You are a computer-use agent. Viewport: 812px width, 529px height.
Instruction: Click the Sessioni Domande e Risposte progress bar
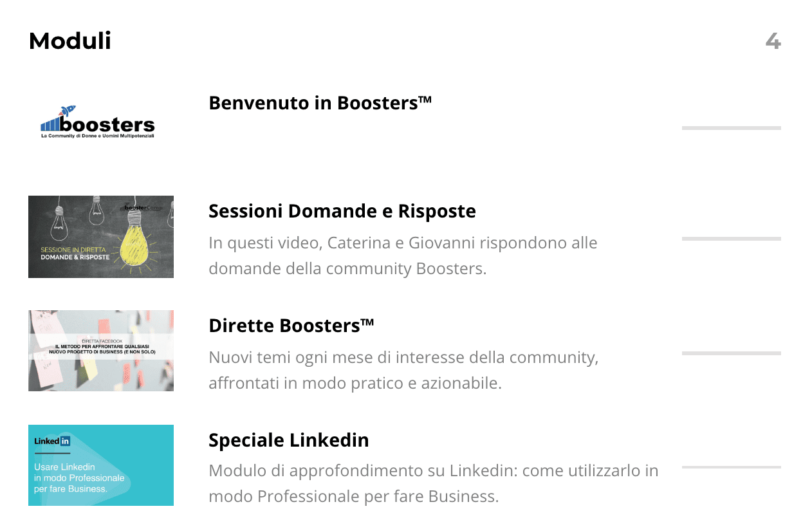point(731,239)
